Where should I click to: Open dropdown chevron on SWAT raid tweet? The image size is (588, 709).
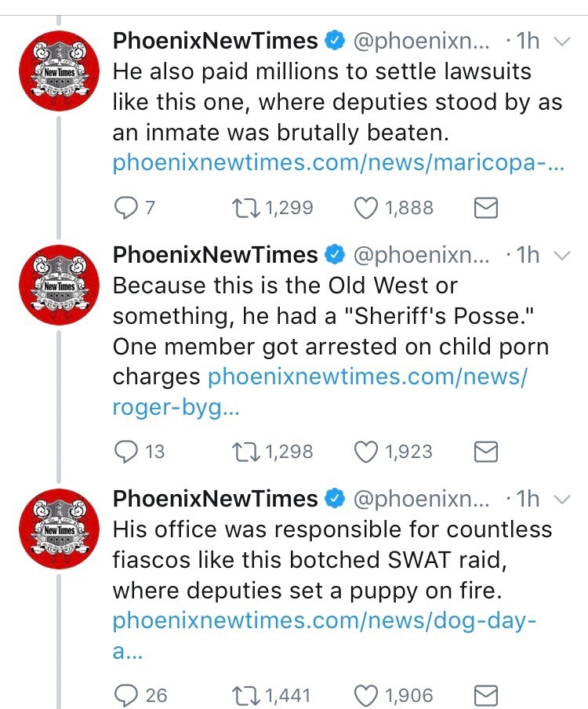[562, 499]
